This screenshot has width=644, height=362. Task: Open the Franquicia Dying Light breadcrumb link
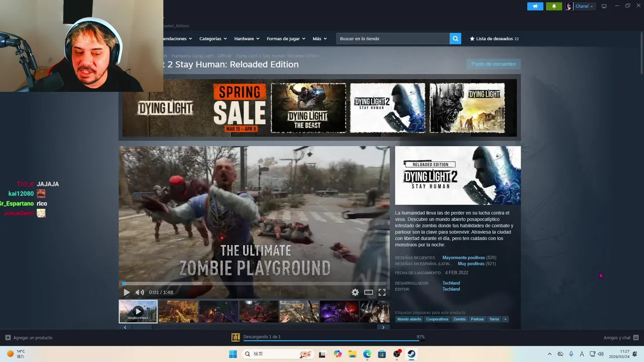[201, 56]
